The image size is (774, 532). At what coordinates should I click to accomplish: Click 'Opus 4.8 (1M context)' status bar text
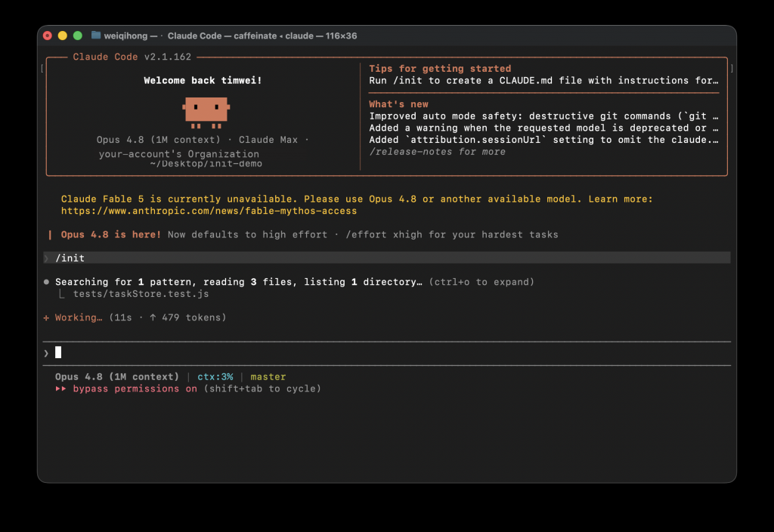click(x=117, y=376)
